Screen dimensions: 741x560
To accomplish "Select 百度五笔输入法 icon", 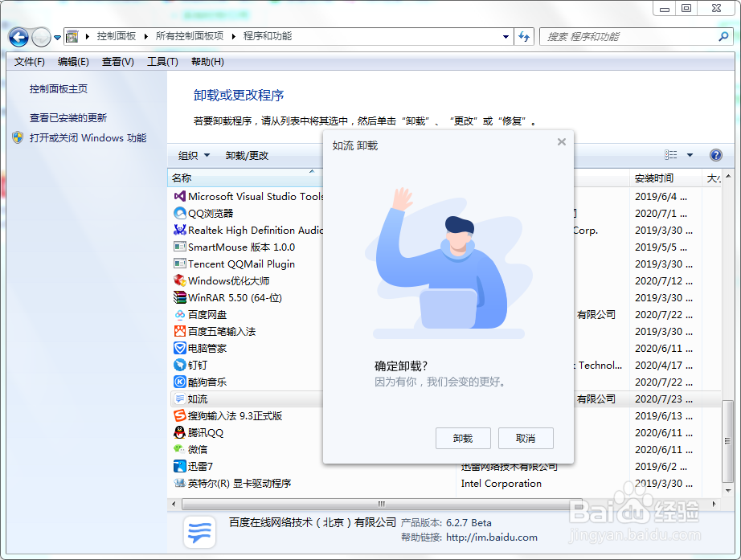I will coord(179,331).
